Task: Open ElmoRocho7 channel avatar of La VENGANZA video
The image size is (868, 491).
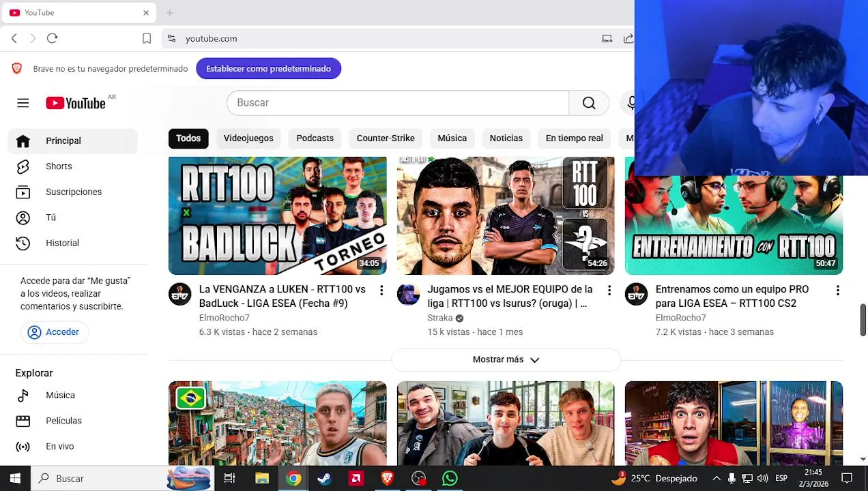Action: point(180,294)
